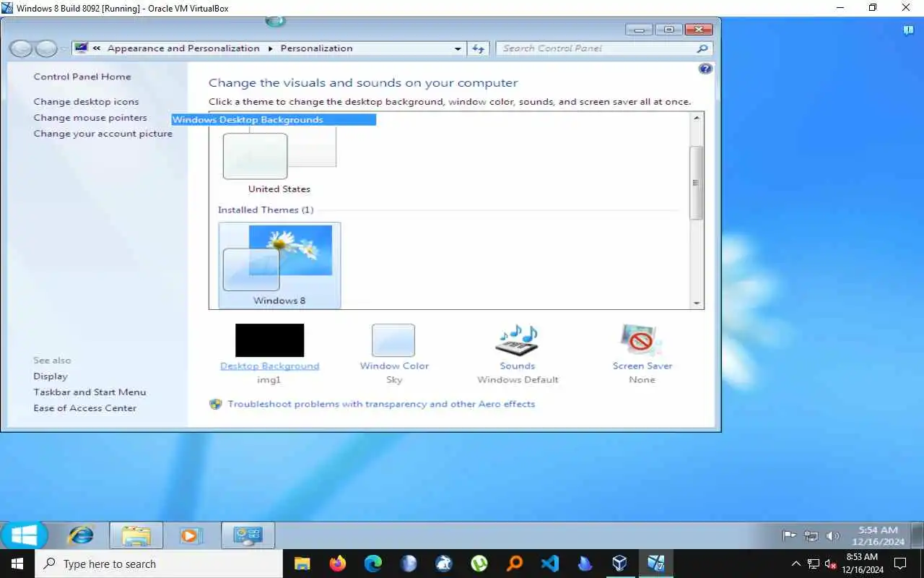Click orange magnifier app in host taskbar
Image resolution: width=924 pixels, height=578 pixels.
[515, 564]
